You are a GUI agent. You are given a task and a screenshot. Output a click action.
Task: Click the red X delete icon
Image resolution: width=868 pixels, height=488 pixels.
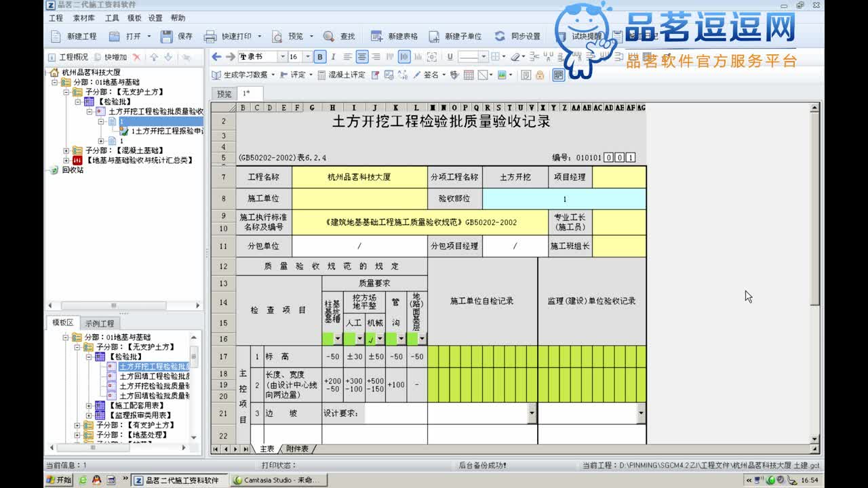click(x=136, y=58)
